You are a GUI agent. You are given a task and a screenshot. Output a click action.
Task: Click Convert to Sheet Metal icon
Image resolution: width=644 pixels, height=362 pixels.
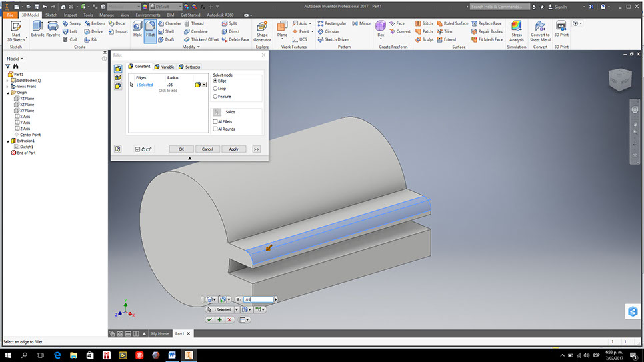coord(540,30)
